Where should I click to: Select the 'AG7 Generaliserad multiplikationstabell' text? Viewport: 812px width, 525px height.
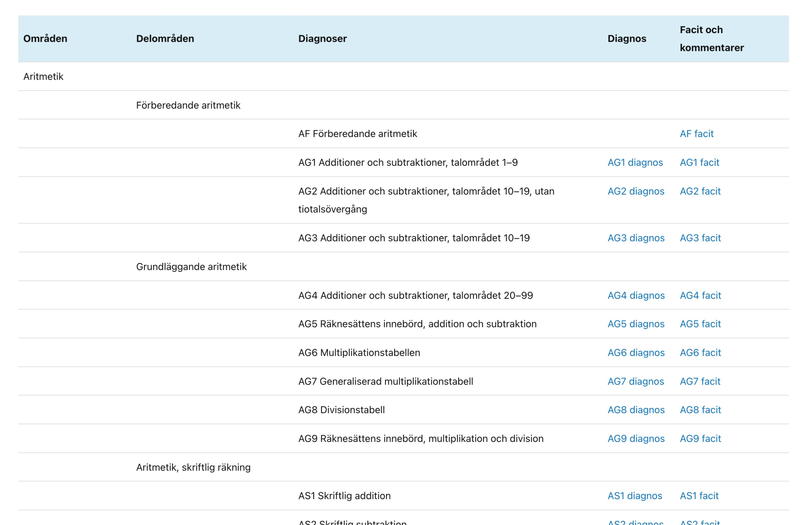[x=386, y=381]
